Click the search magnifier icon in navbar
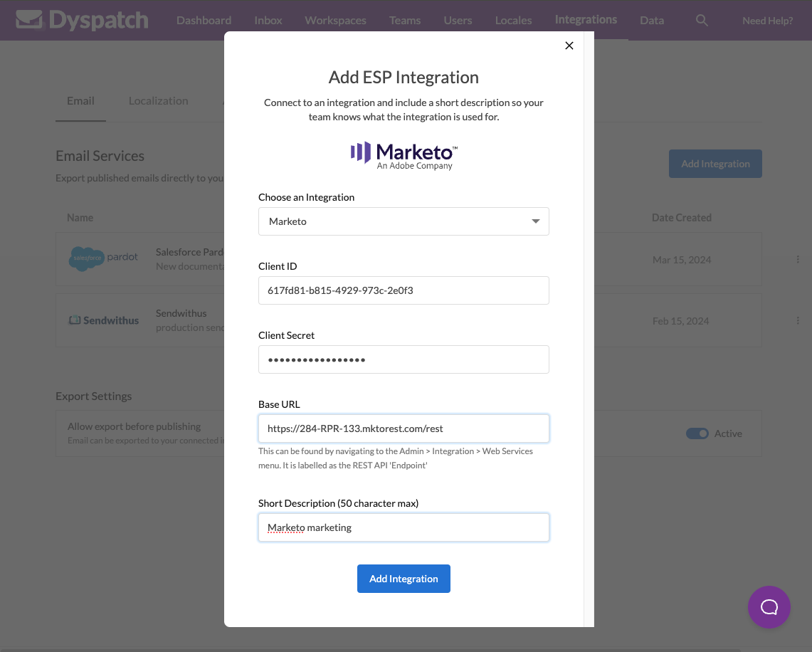 click(702, 20)
